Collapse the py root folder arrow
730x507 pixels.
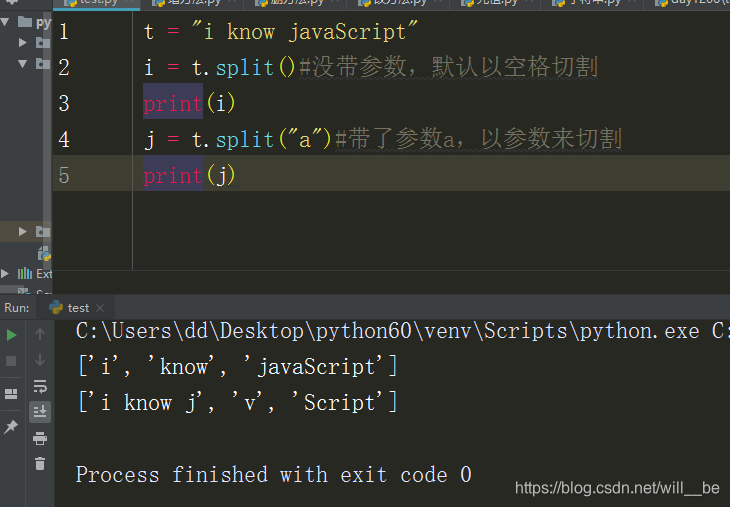point(5,21)
